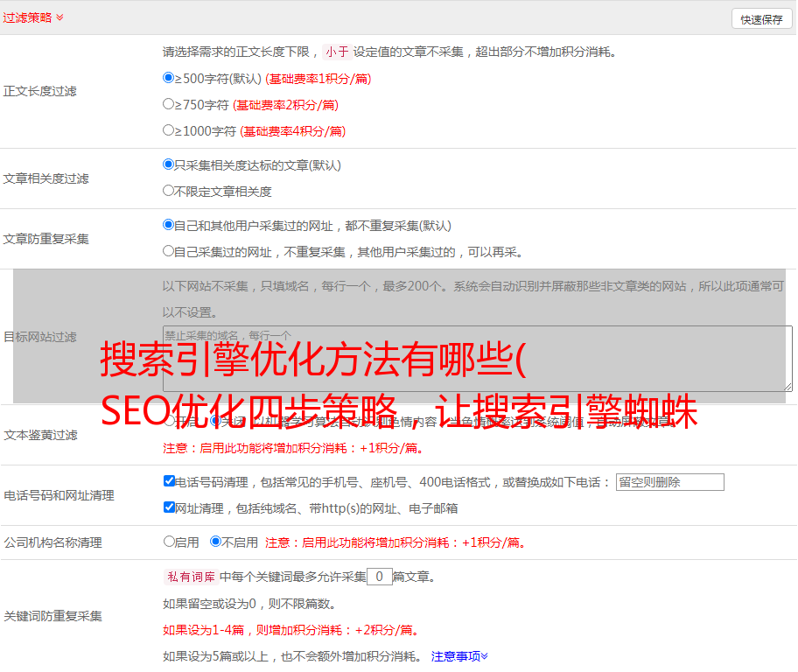Click the 留空则删除 phone replacement field

[669, 482]
